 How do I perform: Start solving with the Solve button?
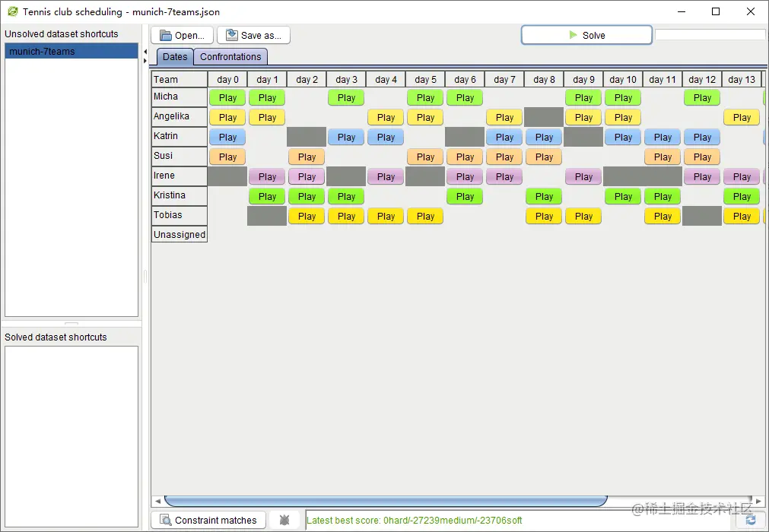pos(586,35)
